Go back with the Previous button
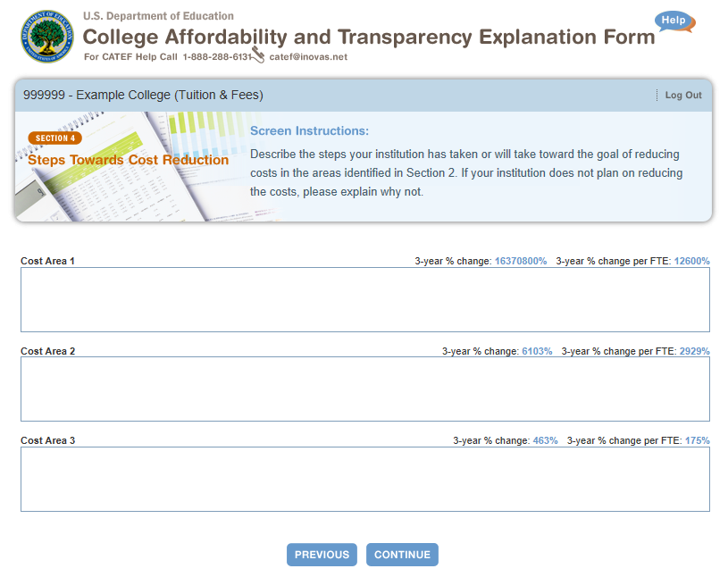Image resolution: width=728 pixels, height=577 pixels. pos(322,555)
